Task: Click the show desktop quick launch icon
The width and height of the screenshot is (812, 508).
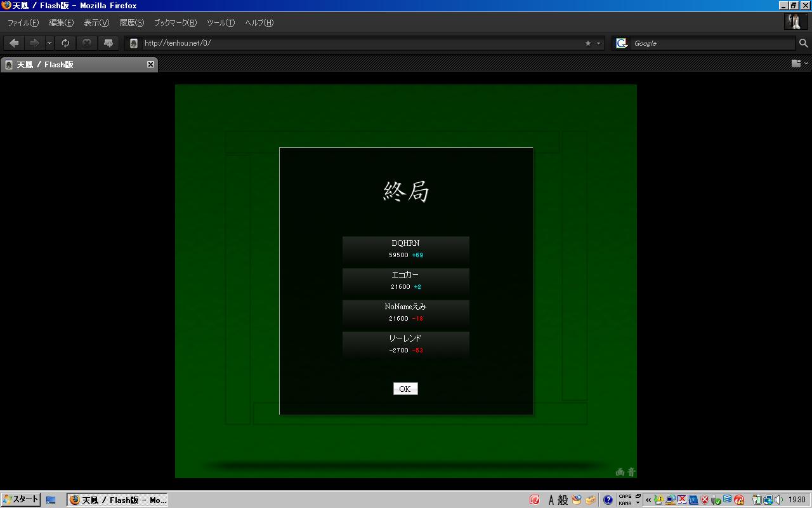Action: coord(51,500)
